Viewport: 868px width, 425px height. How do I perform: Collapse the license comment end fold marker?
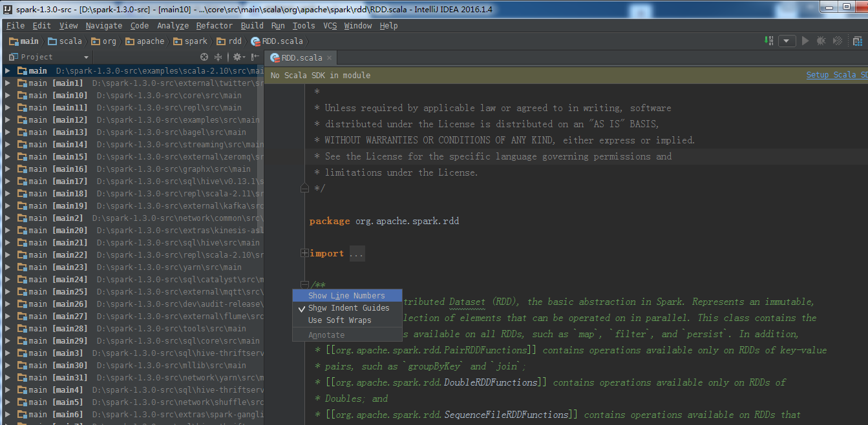click(x=304, y=188)
